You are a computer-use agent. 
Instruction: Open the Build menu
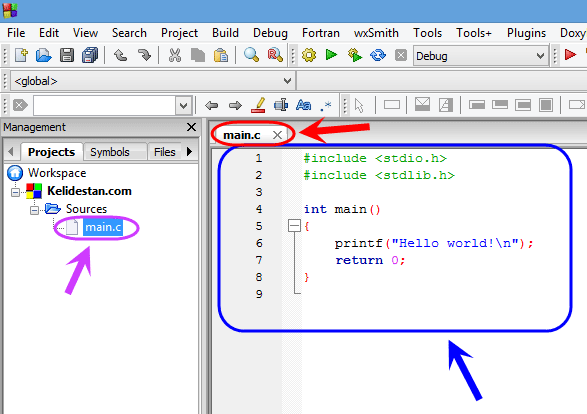[225, 33]
